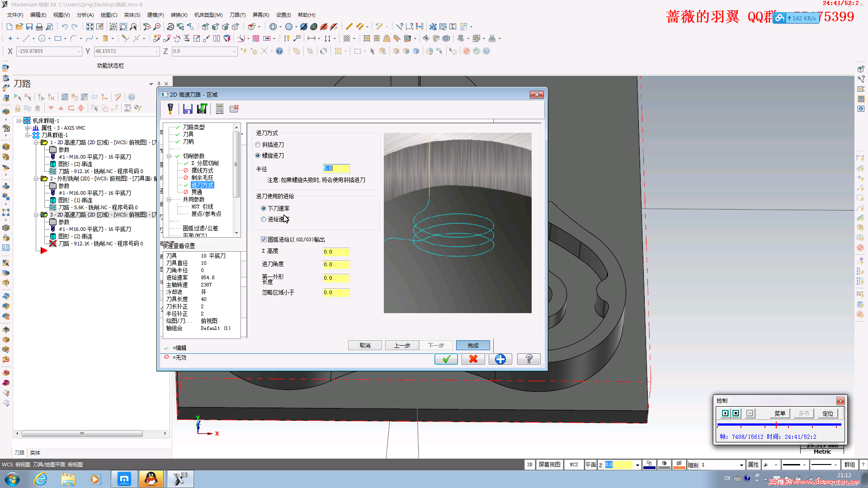Open the status bar Z depth dropdown
This screenshot has height=488, width=868.
tap(637, 465)
